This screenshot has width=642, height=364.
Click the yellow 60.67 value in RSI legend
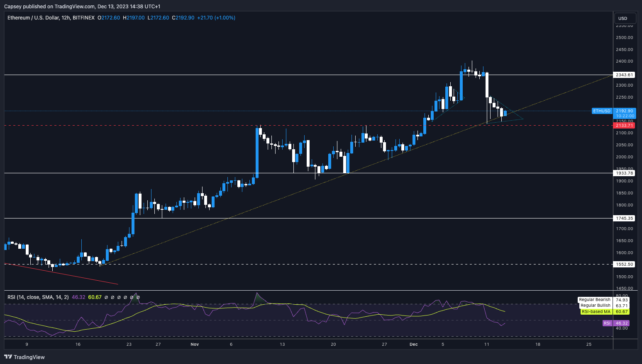click(95, 297)
